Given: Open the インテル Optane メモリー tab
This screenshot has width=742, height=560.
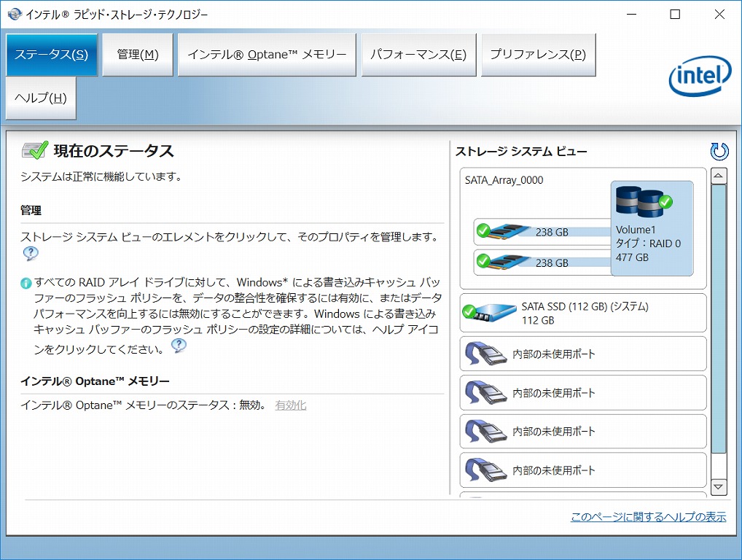Looking at the screenshot, I should coord(267,55).
